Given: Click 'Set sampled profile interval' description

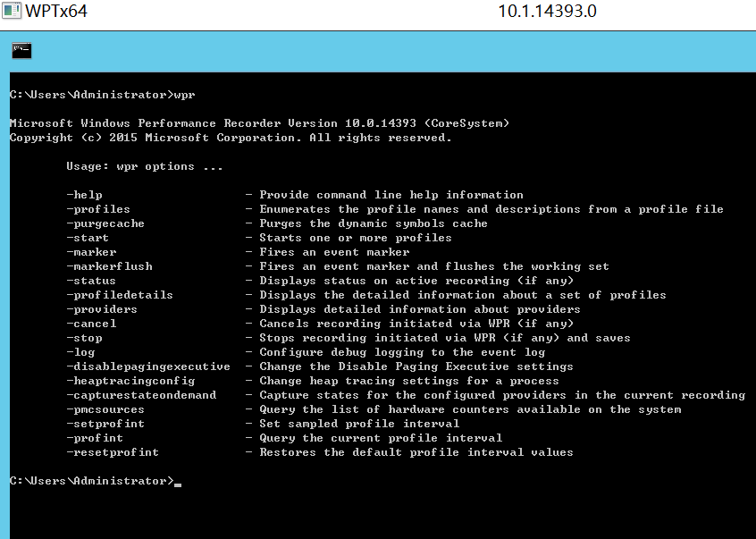Looking at the screenshot, I should tap(359, 424).
